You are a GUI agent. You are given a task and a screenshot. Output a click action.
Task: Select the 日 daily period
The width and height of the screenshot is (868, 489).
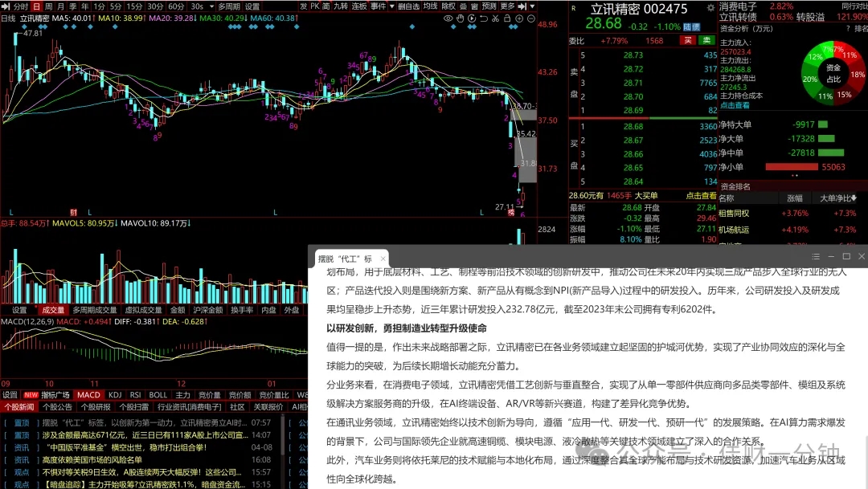click(x=36, y=6)
